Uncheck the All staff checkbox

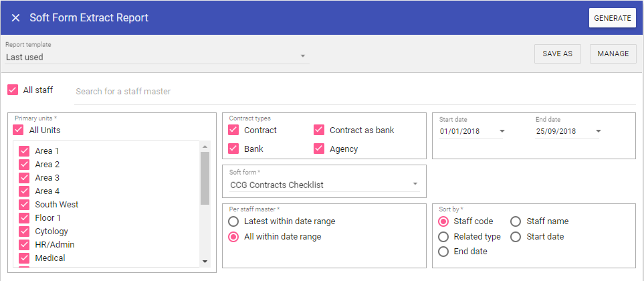(x=13, y=90)
